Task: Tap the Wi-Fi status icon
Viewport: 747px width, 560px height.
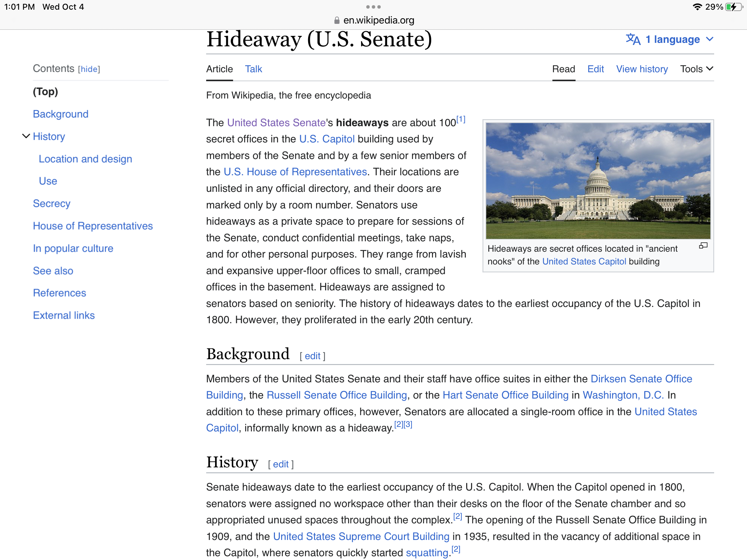Action: pos(697,7)
